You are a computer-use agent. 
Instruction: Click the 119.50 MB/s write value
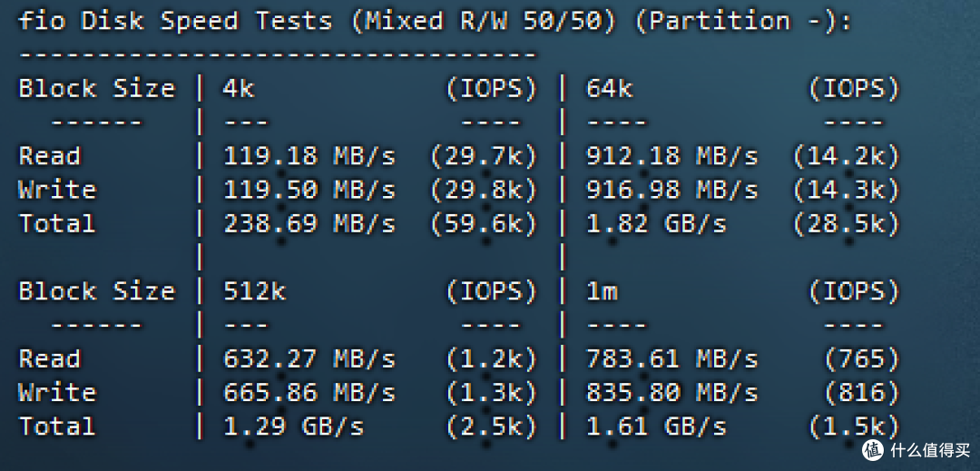309,190
